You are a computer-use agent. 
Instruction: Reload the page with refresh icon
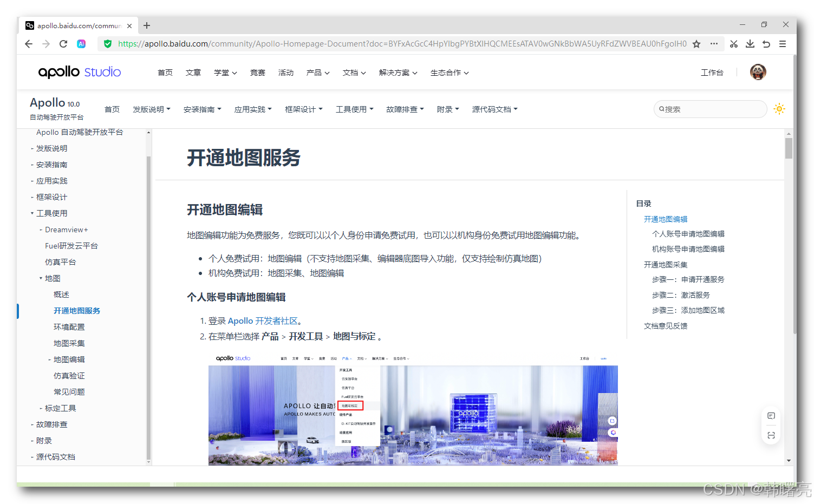tap(63, 44)
